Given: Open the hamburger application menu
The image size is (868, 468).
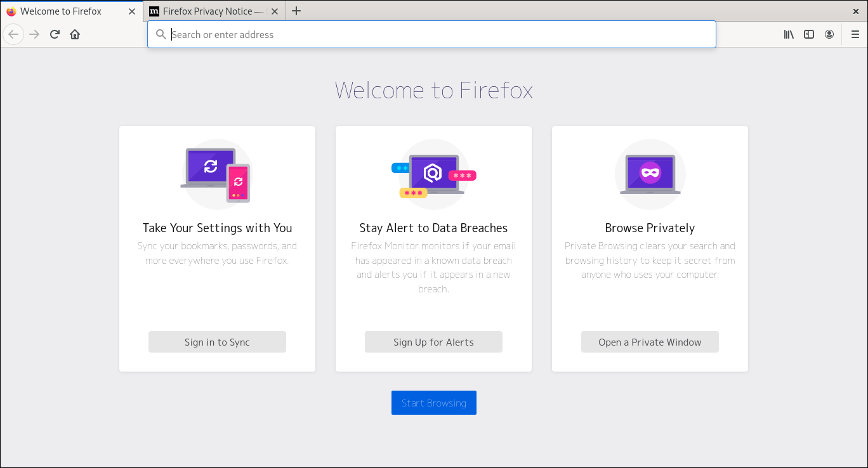Looking at the screenshot, I should [855, 34].
